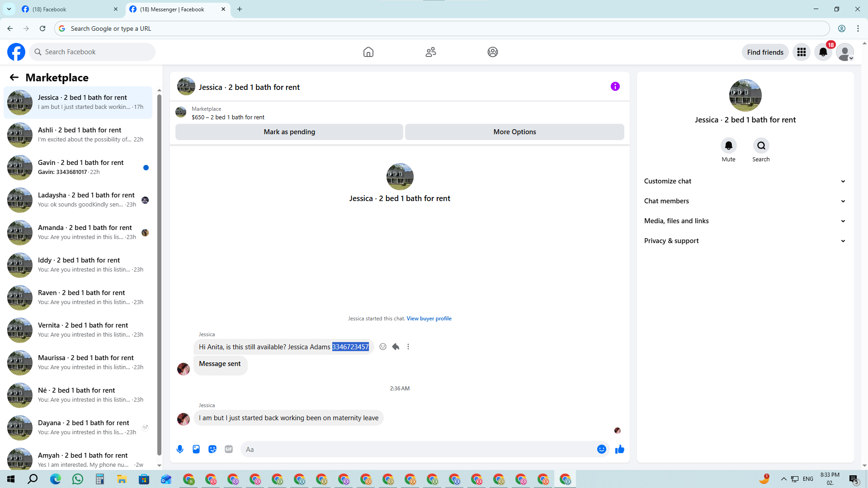Open the GIF picker icon
Screen dimensions: 868x488
tap(229, 449)
